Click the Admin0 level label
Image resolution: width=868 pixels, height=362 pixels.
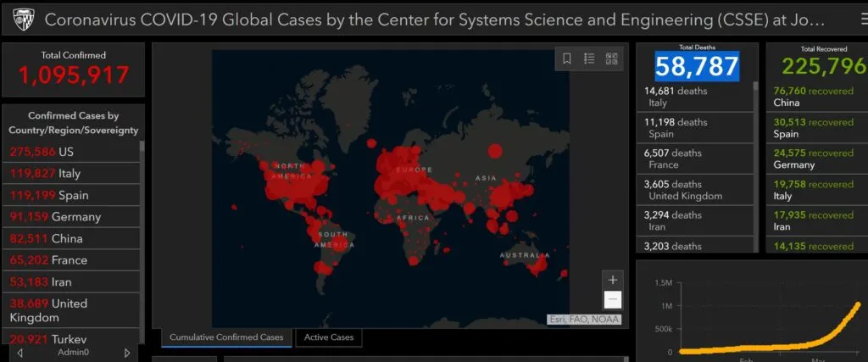click(73, 353)
